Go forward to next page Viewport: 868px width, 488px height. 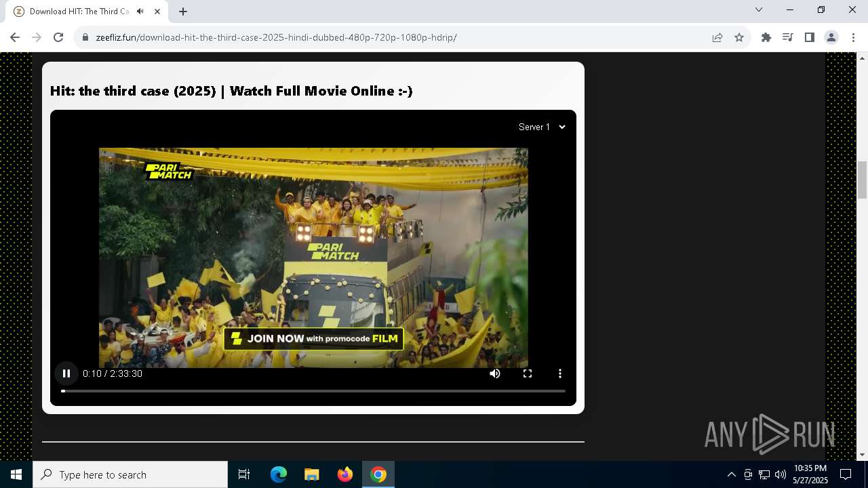[x=37, y=37]
